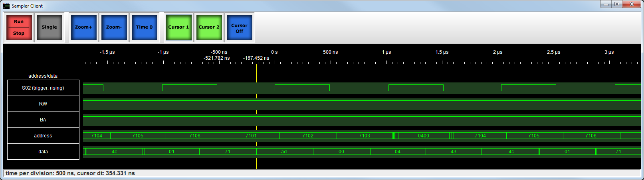The image size is (644, 180).
Task: Select the S02 trigger rising signal label
Action: [43, 88]
